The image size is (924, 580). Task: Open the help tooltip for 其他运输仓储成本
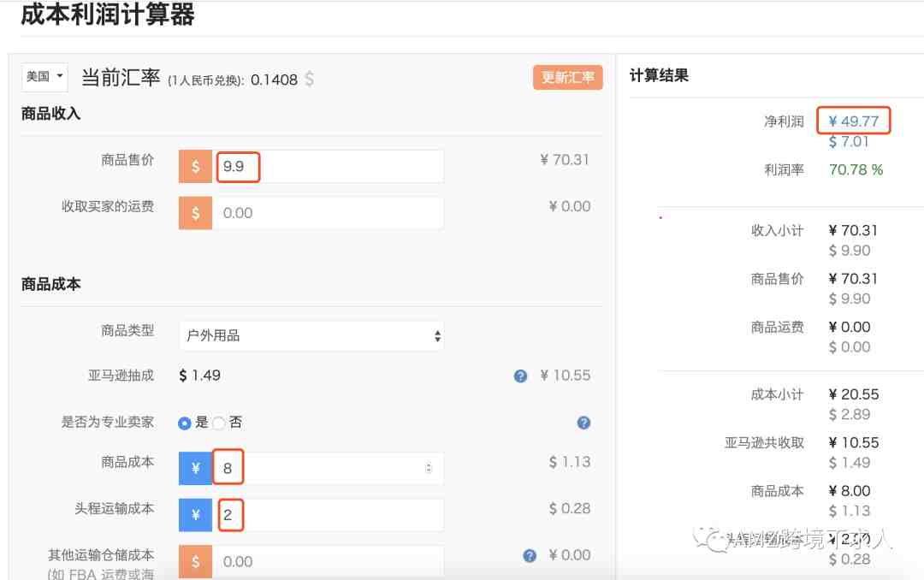pyautogui.click(x=530, y=556)
